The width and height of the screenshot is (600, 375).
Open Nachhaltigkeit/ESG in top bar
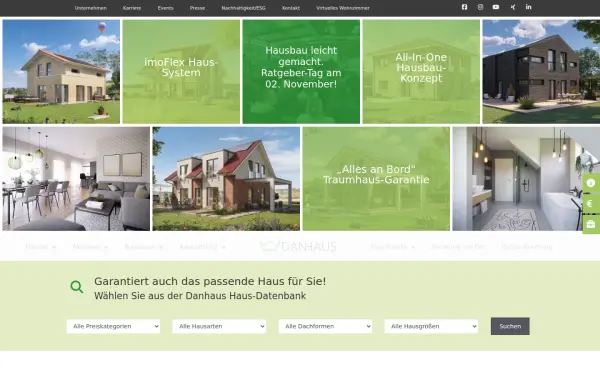243,8
